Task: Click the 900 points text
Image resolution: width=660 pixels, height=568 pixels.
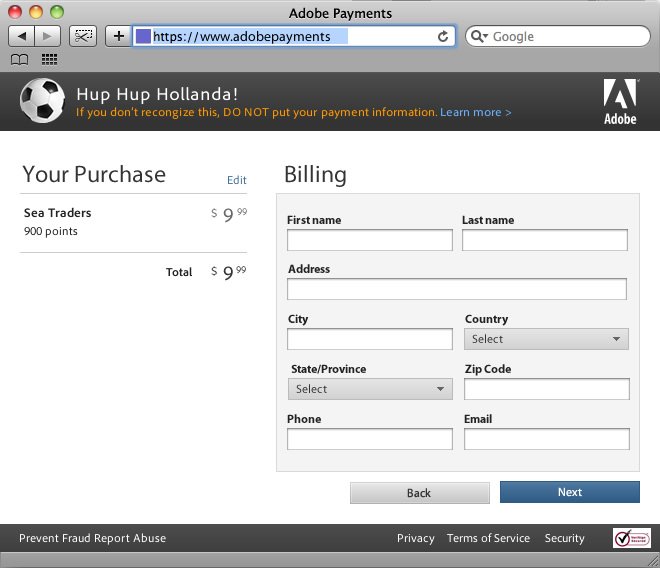Action: 51,231
